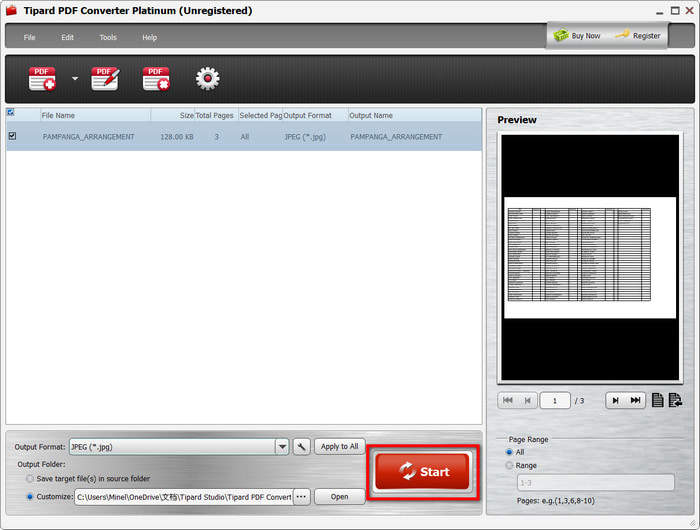Click the Apply to All button

[339, 447]
